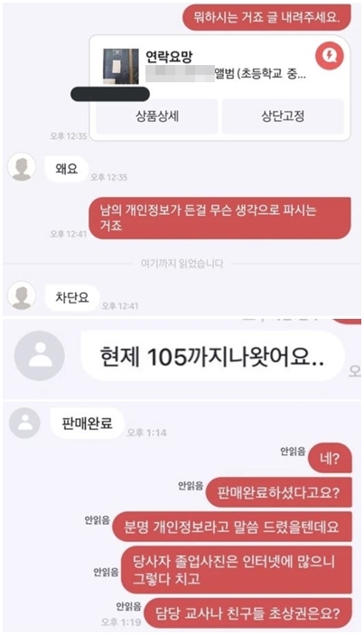Open the 연락요망 product title

[x=168, y=56]
